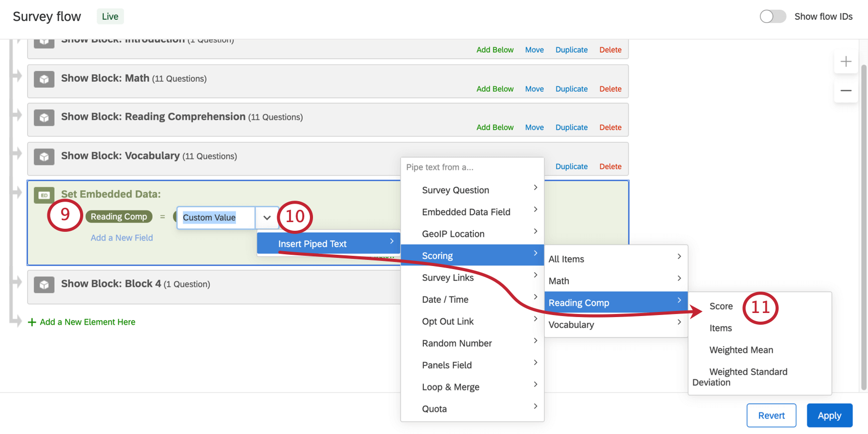Viewport: 868px width, 434px height.
Task: Zoom in with the plus icon
Action: [x=846, y=62]
